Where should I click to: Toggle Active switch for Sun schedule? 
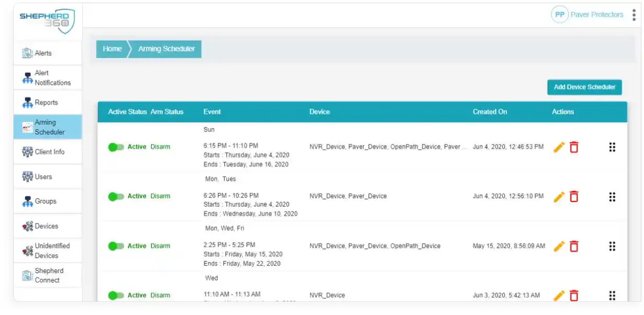click(116, 147)
